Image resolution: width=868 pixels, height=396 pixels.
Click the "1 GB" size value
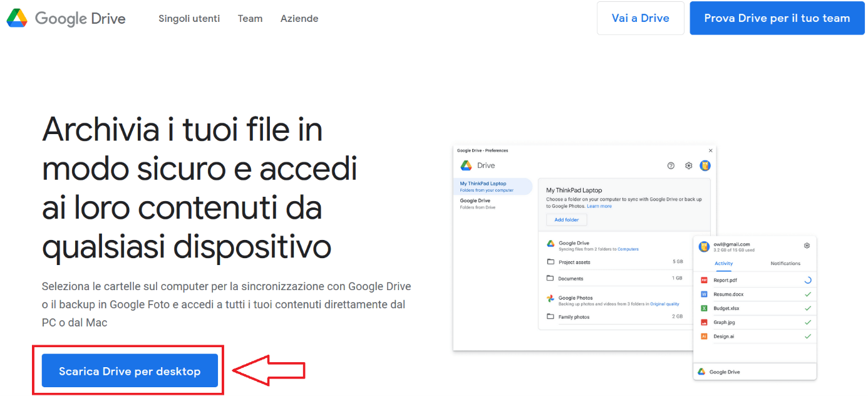pos(678,278)
